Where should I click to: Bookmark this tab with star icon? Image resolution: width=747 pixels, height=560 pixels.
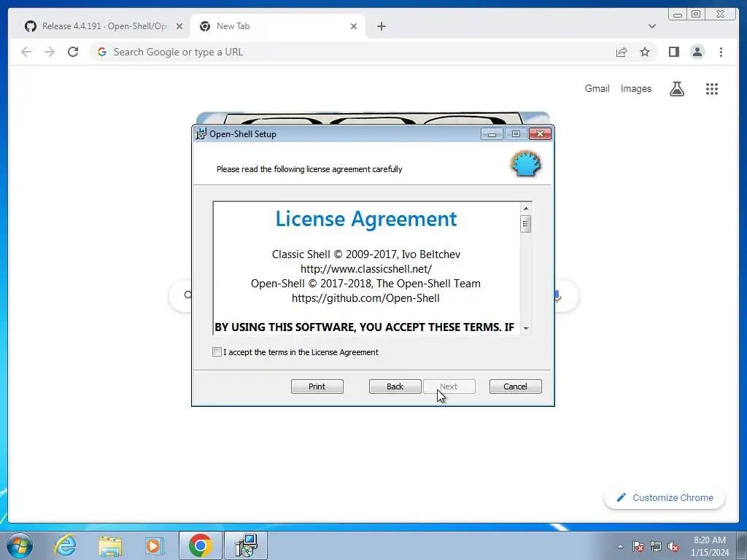(645, 52)
